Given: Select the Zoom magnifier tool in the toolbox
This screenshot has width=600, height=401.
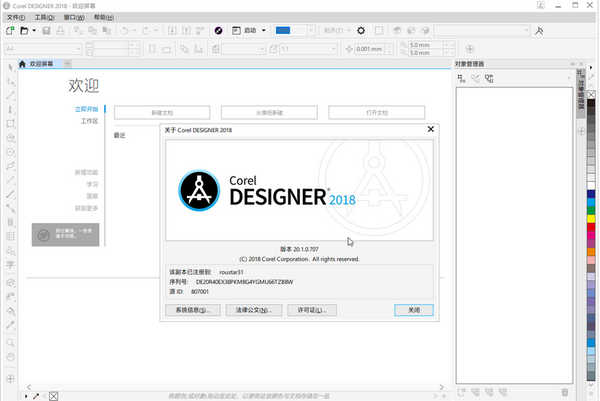Looking at the screenshot, I should [x=11, y=342].
